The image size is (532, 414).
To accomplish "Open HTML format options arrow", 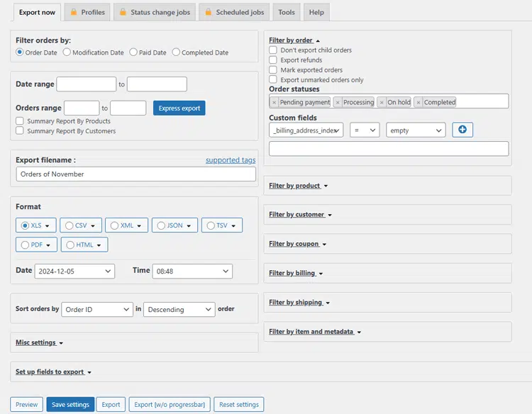I will pyautogui.click(x=99, y=245).
